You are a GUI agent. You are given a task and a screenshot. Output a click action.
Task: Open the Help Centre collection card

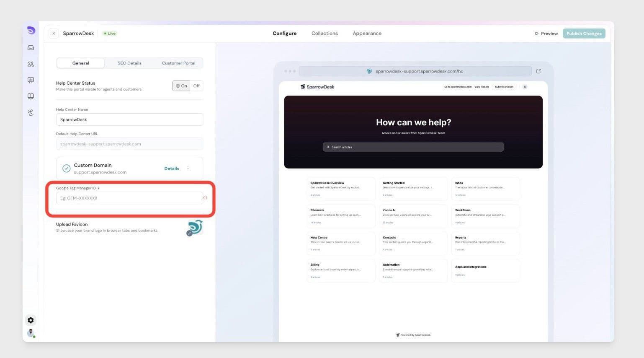tap(341, 243)
